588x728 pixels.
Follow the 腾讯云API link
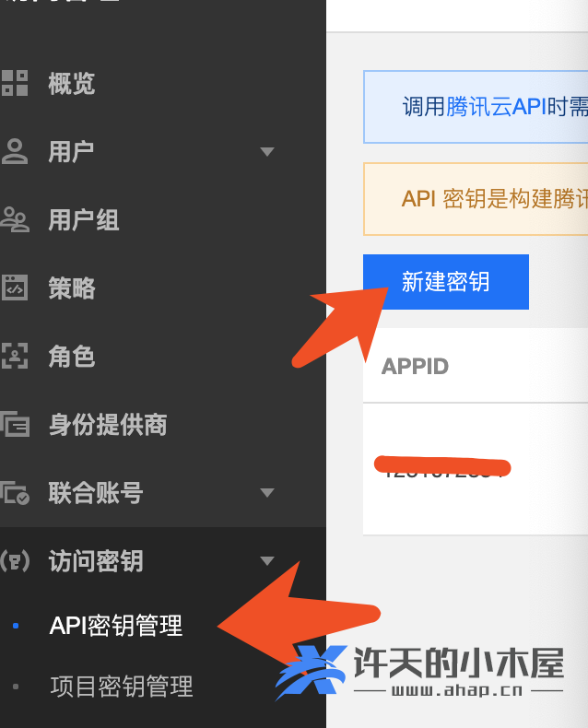(x=496, y=107)
